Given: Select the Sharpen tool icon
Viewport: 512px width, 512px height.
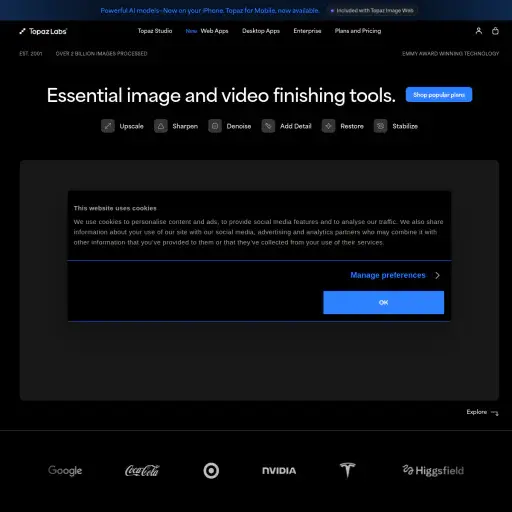Looking at the screenshot, I should [161, 126].
